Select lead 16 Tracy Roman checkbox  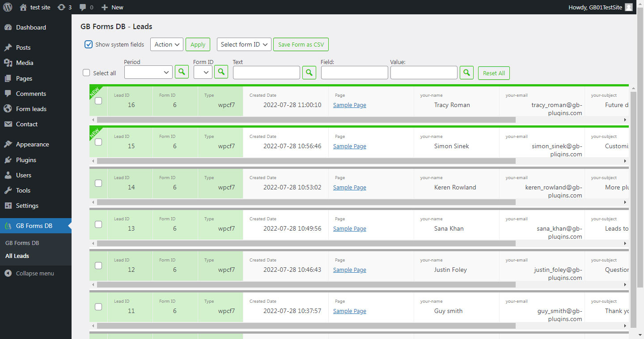tap(98, 101)
